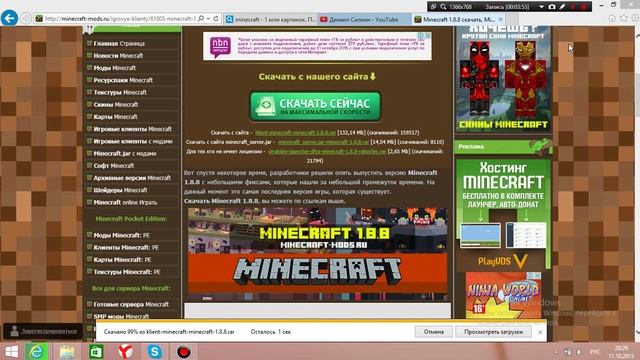Open Главная Страница in sidebar
Viewport: 640px width, 360px height.
pos(119,44)
